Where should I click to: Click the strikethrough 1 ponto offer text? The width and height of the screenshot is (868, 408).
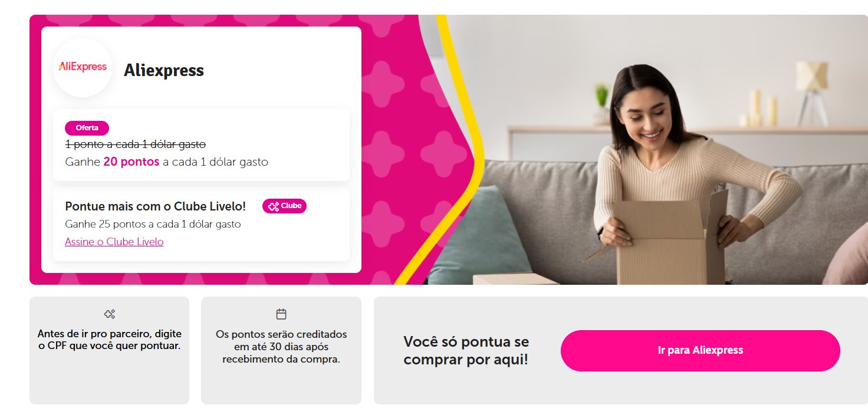(136, 144)
